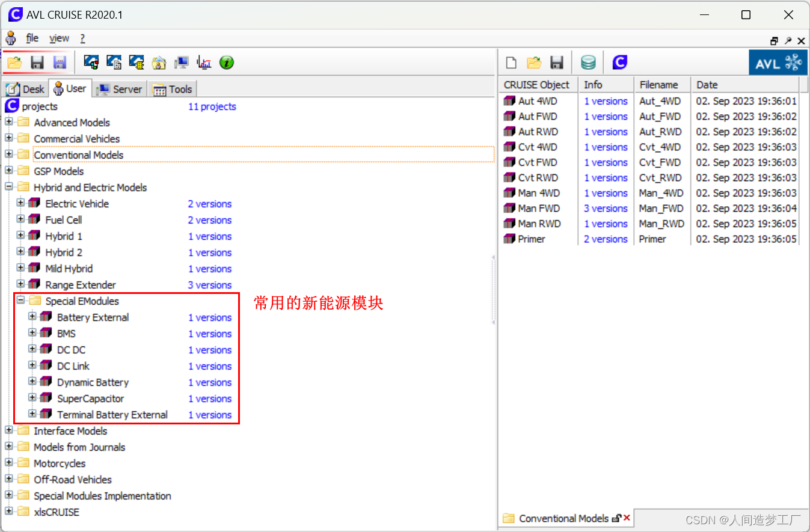Open the file menu
The width and height of the screenshot is (810, 532).
pyautogui.click(x=32, y=38)
